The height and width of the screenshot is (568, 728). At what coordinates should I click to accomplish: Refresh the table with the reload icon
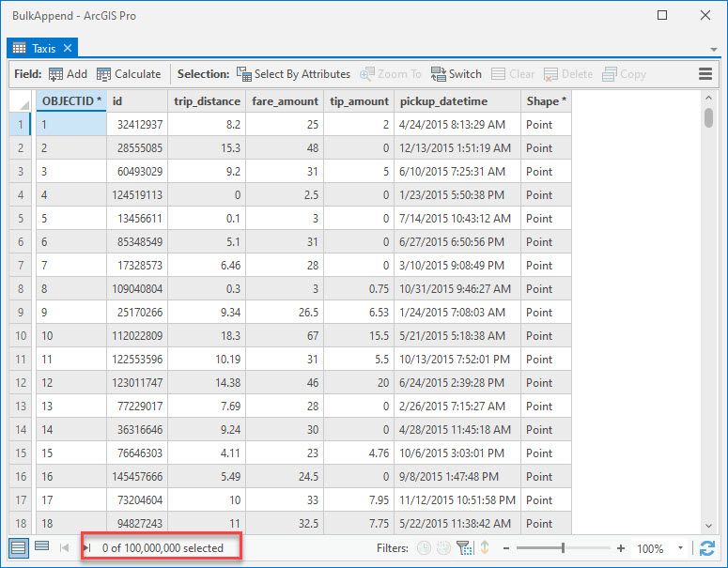(707, 548)
